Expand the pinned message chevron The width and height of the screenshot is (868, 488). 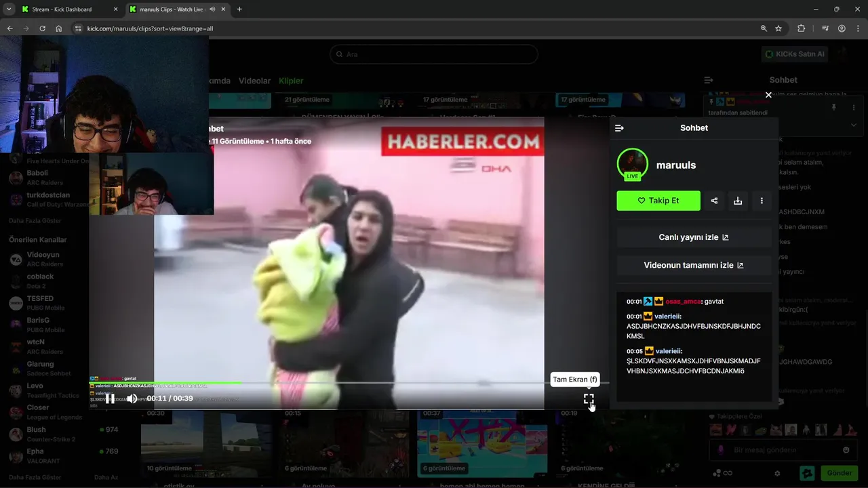click(x=854, y=125)
